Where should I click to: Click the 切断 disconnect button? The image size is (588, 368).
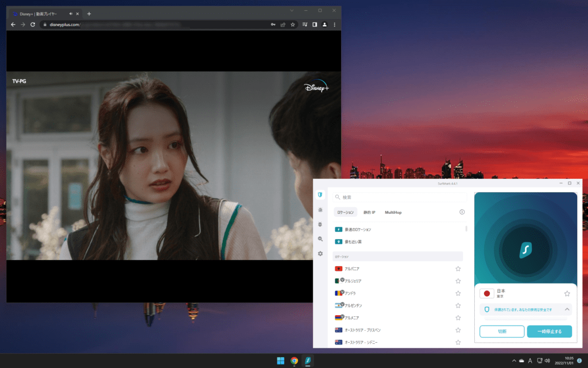click(x=502, y=332)
